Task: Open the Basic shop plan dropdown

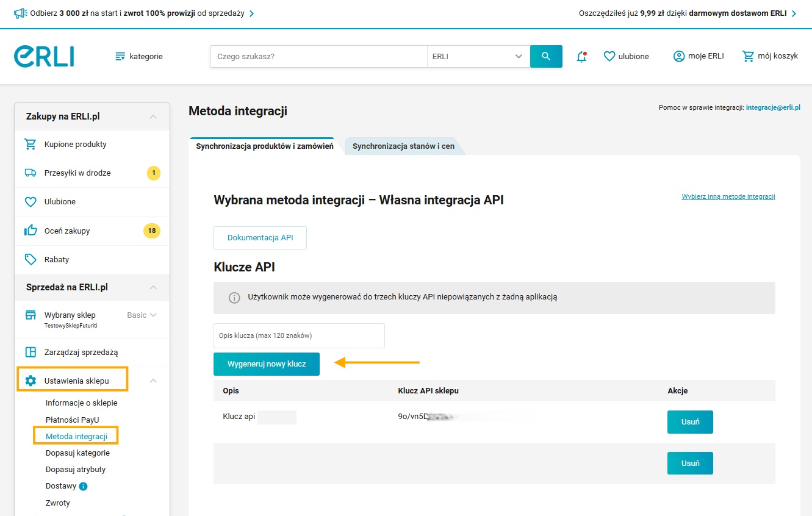Action: [x=142, y=315]
